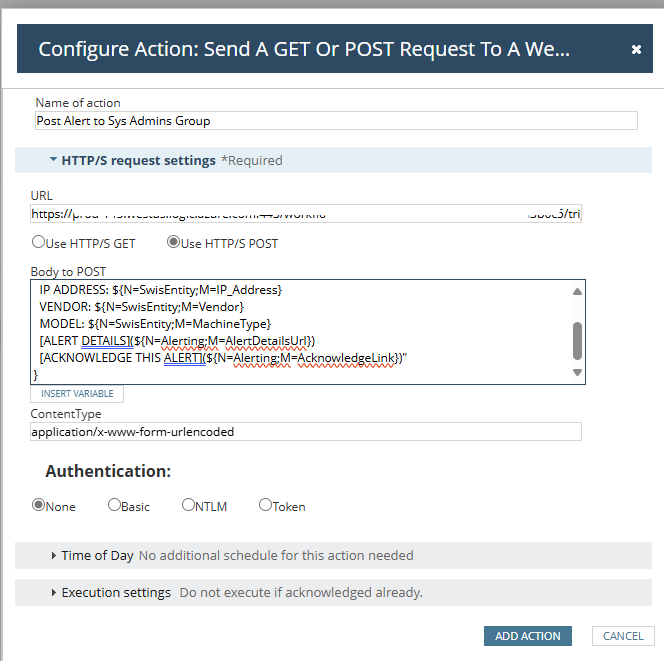The image size is (664, 661).
Task: Select Token authentication
Action: [x=265, y=505]
